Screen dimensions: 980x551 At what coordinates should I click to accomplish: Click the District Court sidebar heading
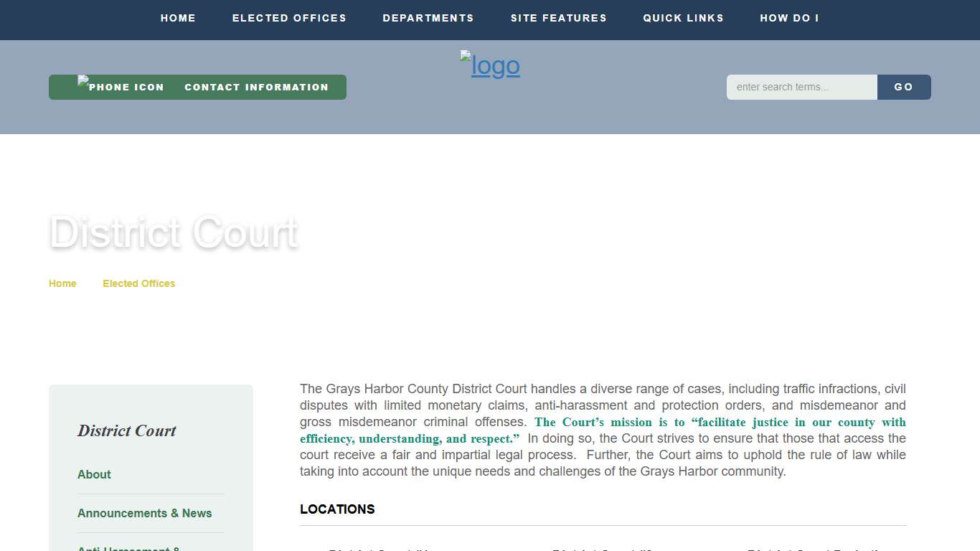tap(127, 430)
